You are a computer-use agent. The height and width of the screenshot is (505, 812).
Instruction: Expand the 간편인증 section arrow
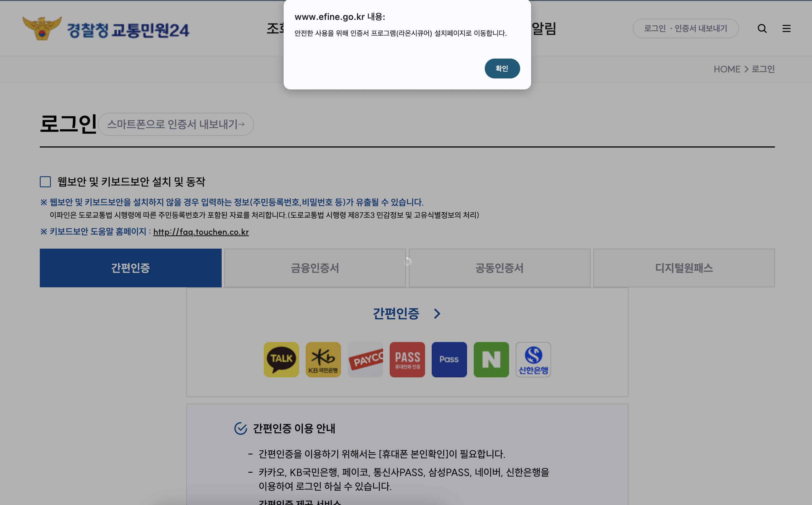click(437, 313)
